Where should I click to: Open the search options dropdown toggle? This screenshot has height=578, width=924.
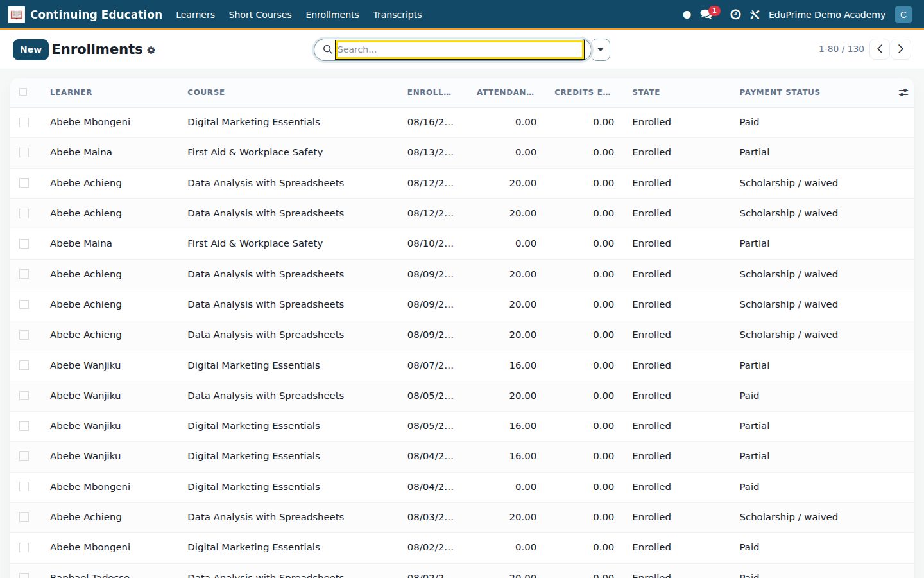point(601,49)
